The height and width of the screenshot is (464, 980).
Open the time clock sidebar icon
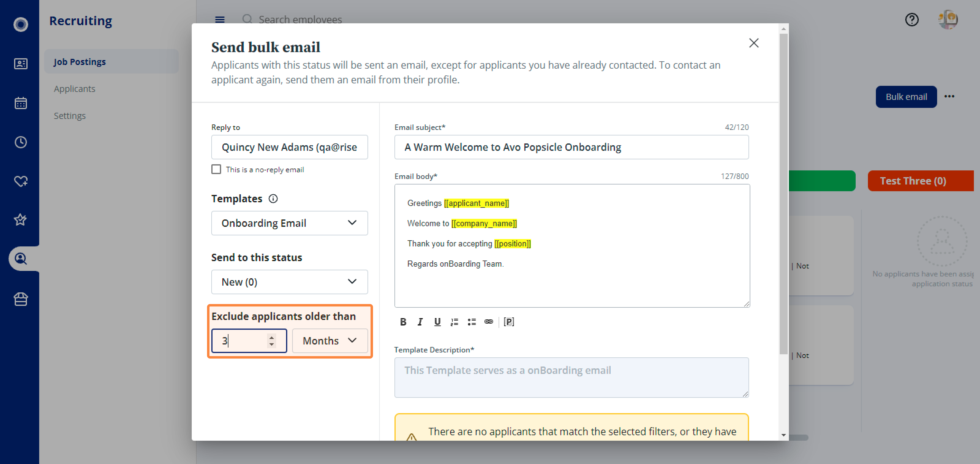coord(21,142)
